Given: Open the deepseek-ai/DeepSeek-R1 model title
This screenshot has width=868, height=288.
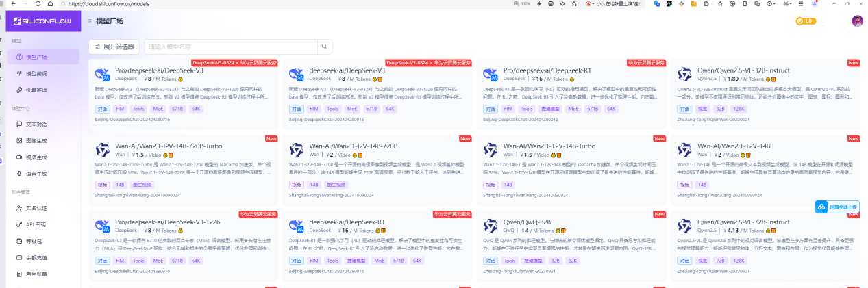Looking at the screenshot, I should (x=347, y=222).
